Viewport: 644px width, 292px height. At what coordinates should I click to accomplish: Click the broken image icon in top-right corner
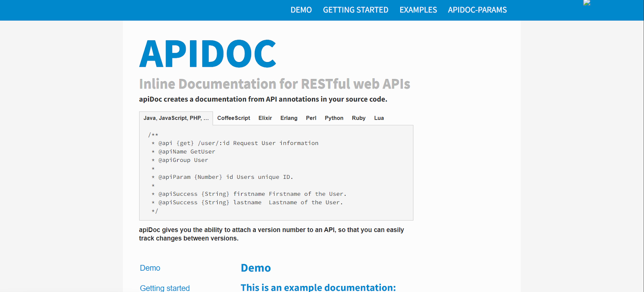click(587, 3)
